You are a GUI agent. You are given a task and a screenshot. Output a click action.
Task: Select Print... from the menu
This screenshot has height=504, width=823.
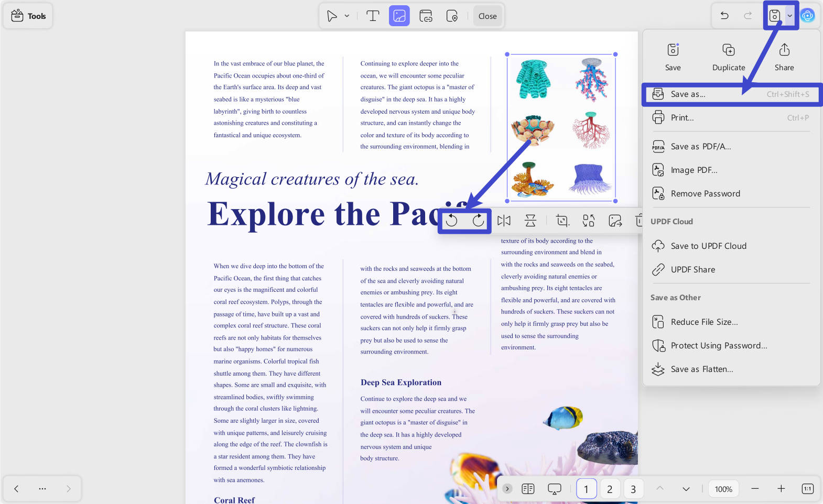coord(732,118)
